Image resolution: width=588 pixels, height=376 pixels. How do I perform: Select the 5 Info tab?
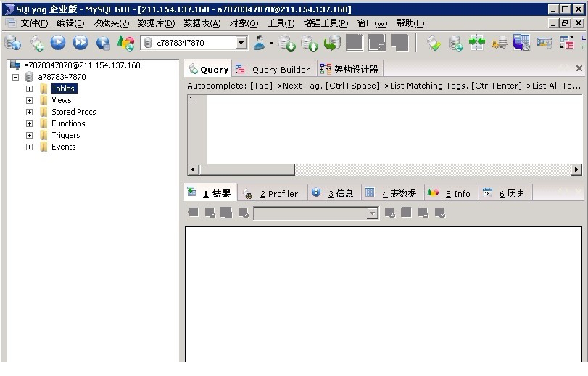click(451, 193)
